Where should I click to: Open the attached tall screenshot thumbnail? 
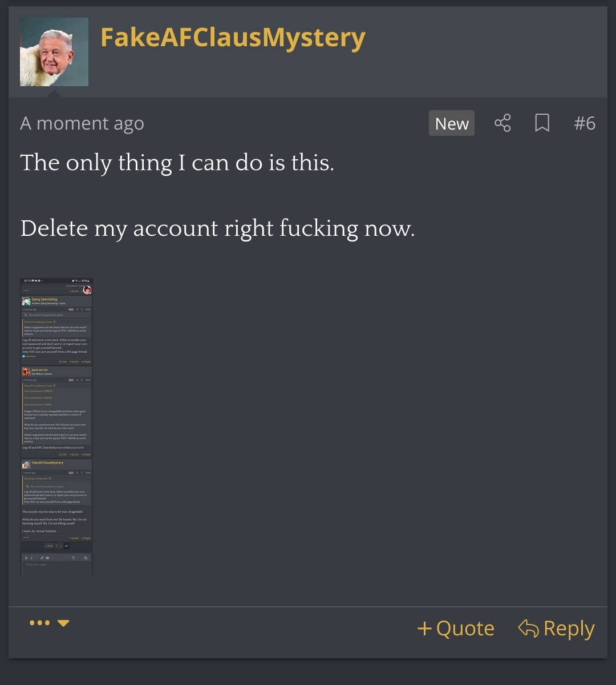click(56, 427)
